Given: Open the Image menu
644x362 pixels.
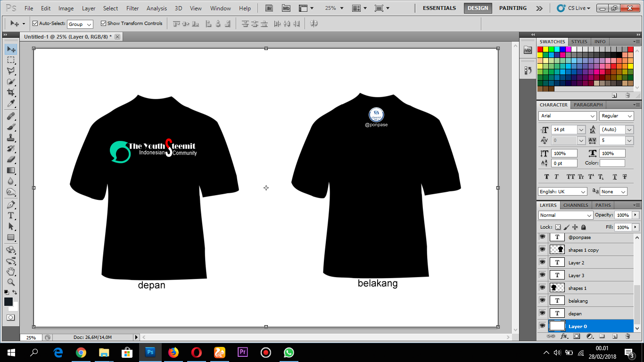Looking at the screenshot, I should point(66,8).
